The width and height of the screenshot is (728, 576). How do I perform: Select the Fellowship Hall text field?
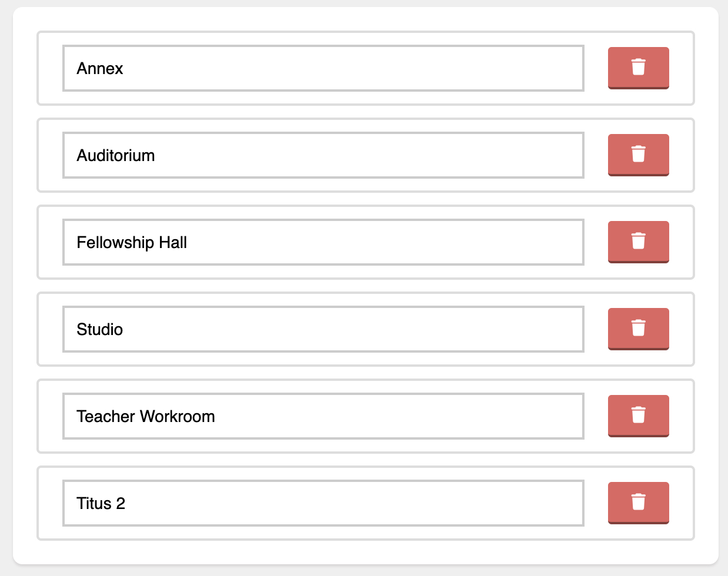click(x=323, y=242)
